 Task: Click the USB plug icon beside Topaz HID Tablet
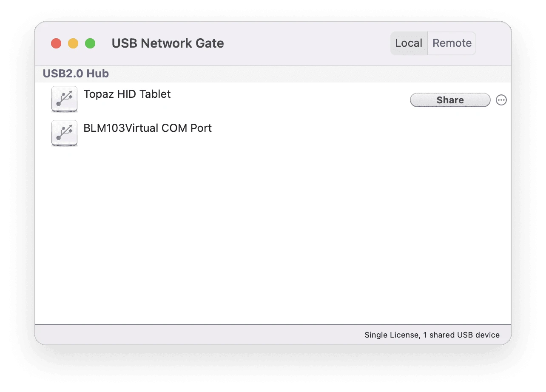(64, 99)
